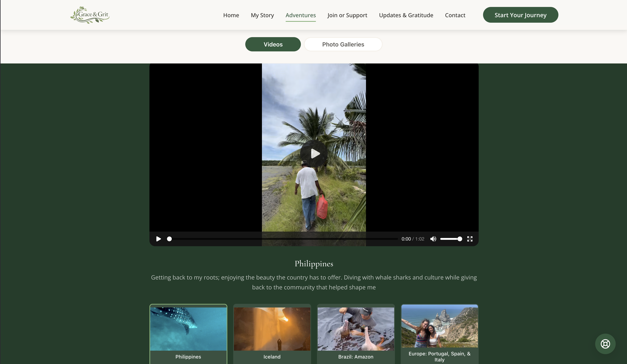This screenshot has width=627, height=364.
Task: Switch to the Videos tab
Action: click(x=273, y=44)
